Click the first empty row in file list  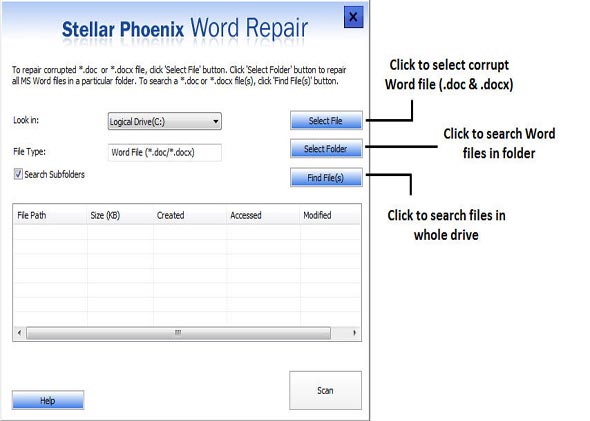187,232
